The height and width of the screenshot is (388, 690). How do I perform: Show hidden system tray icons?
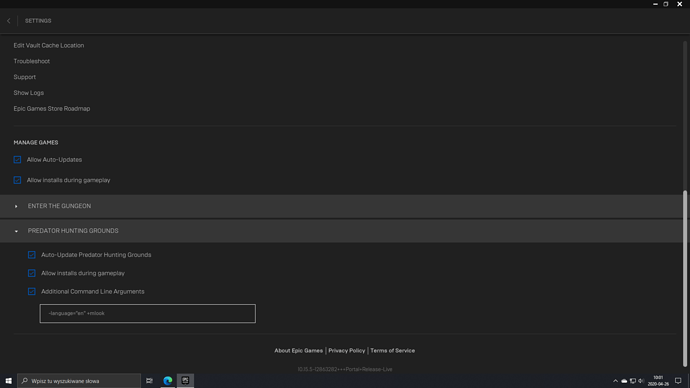(615, 381)
